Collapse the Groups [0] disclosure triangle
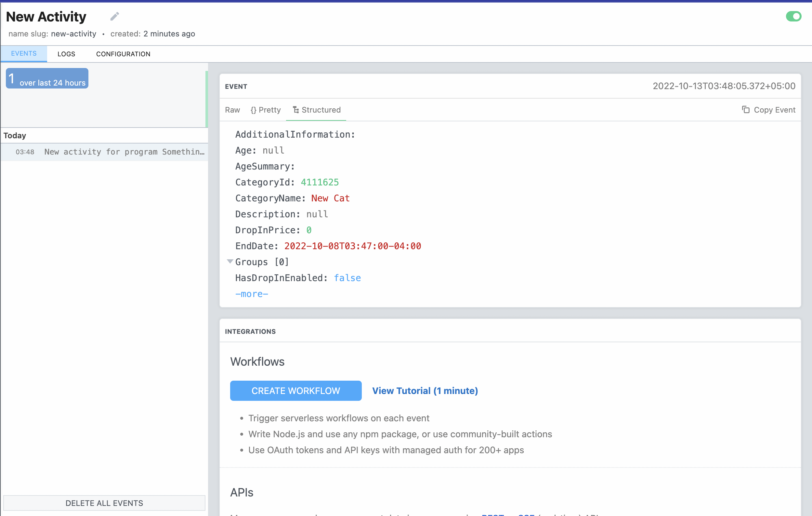Image resolution: width=812 pixels, height=516 pixels. point(230,261)
